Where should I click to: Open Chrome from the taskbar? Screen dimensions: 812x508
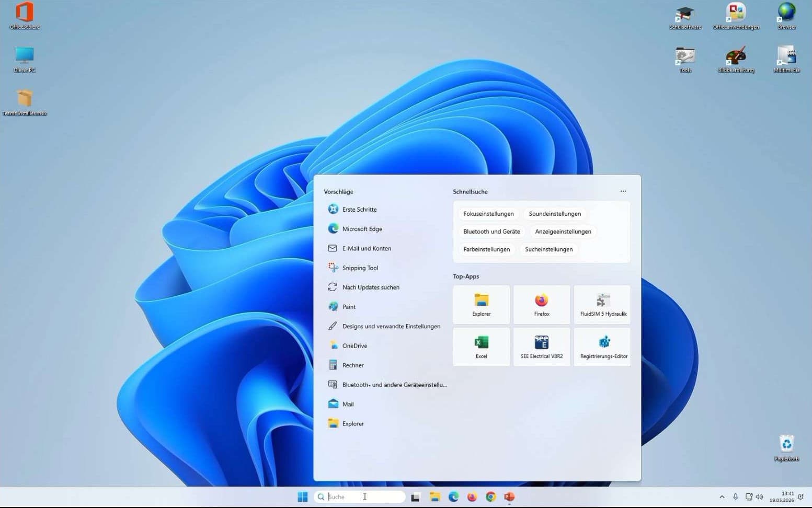[490, 497]
